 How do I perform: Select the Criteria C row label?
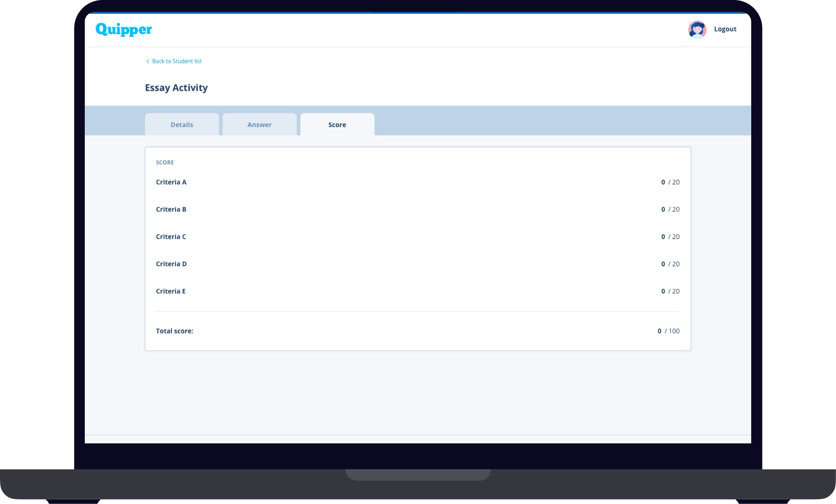tap(171, 237)
